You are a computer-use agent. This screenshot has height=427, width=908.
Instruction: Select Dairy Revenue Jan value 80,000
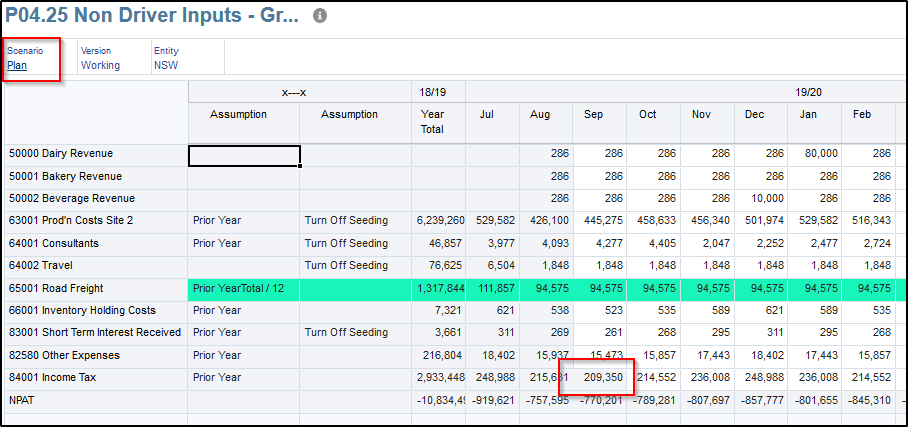[x=815, y=154]
